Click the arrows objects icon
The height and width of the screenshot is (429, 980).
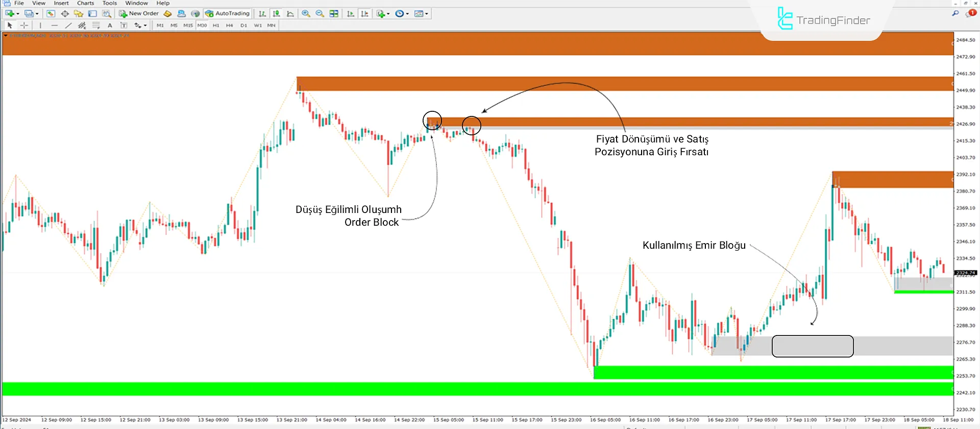pos(137,25)
